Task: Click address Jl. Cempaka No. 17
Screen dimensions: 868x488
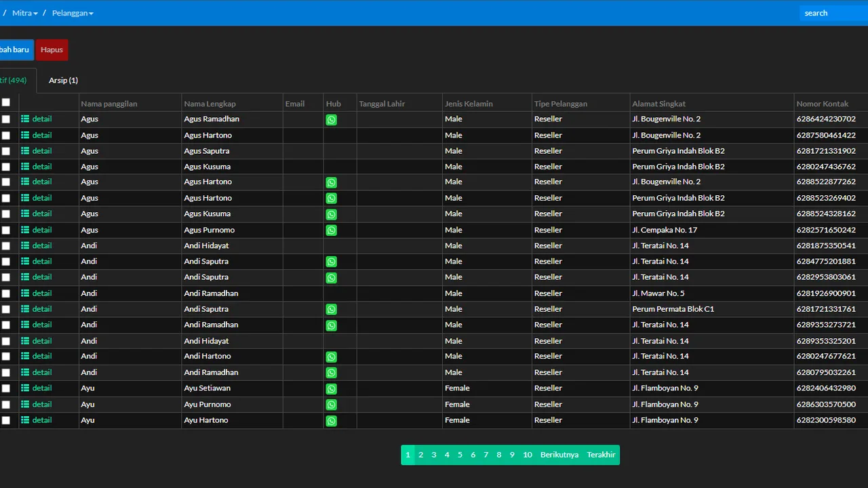Action: (x=665, y=230)
